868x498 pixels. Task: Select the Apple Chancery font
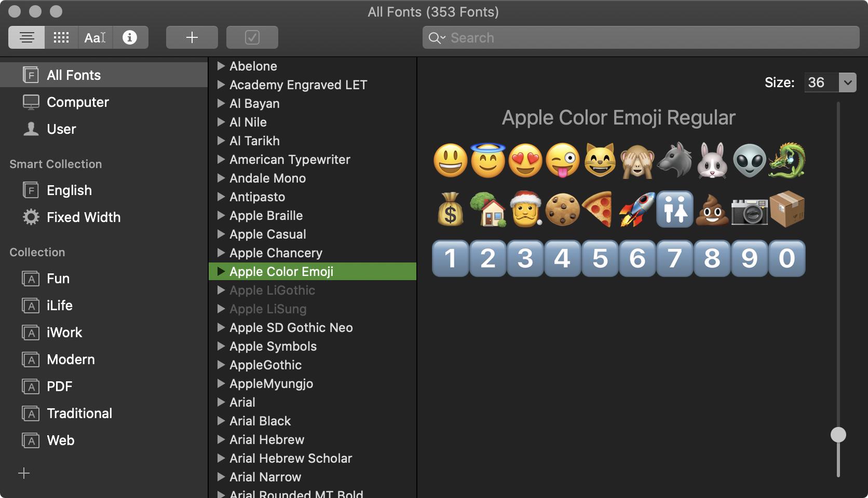[313, 253]
